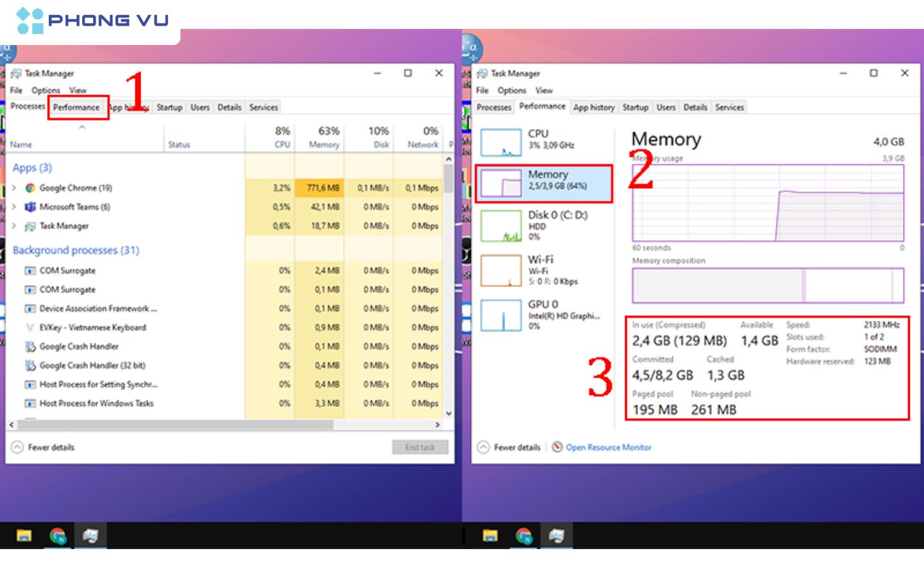The width and height of the screenshot is (924, 578).
Task: Collapse to Fewer details in right window
Action: tap(509, 447)
